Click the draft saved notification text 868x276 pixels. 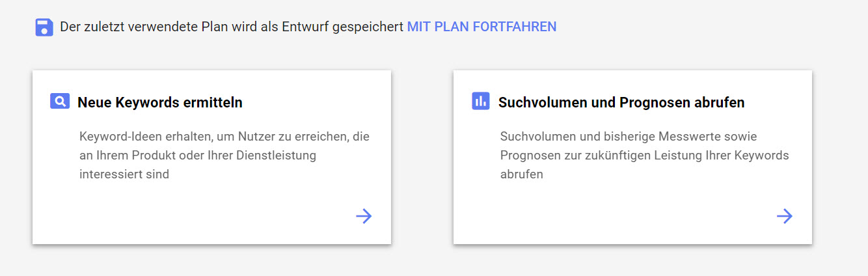232,27
